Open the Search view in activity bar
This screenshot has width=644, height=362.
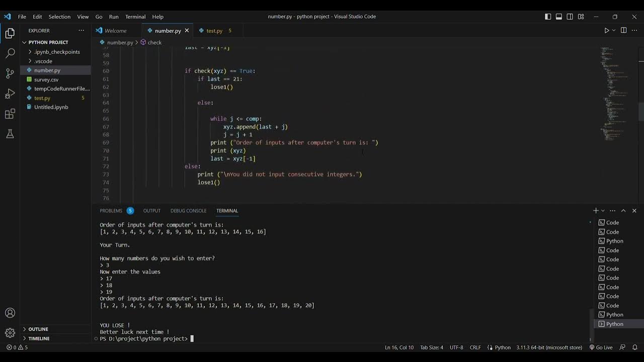pyautogui.click(x=10, y=53)
